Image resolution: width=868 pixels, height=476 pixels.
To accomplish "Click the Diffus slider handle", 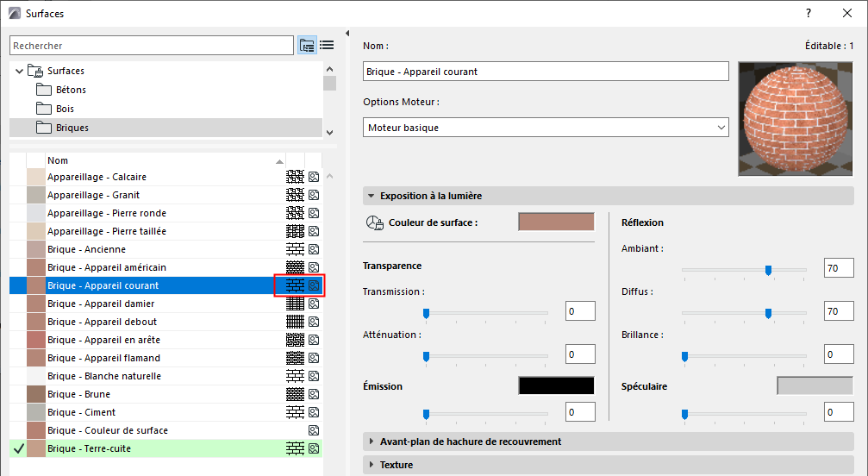I will (x=768, y=313).
